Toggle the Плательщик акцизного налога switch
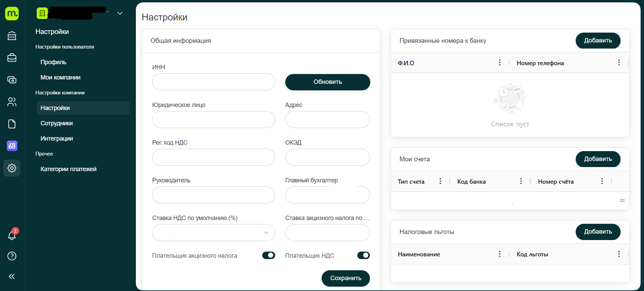 268,255
